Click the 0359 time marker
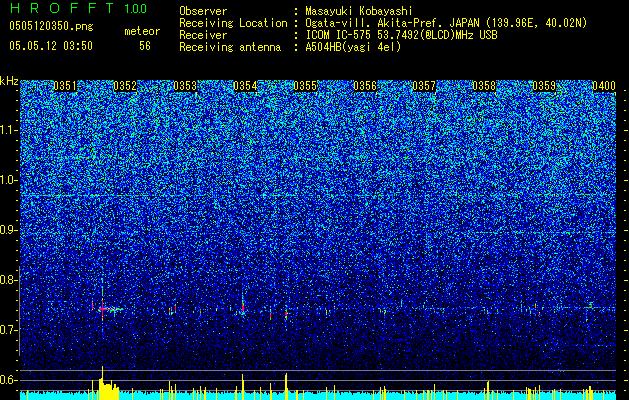 pyautogui.click(x=544, y=86)
